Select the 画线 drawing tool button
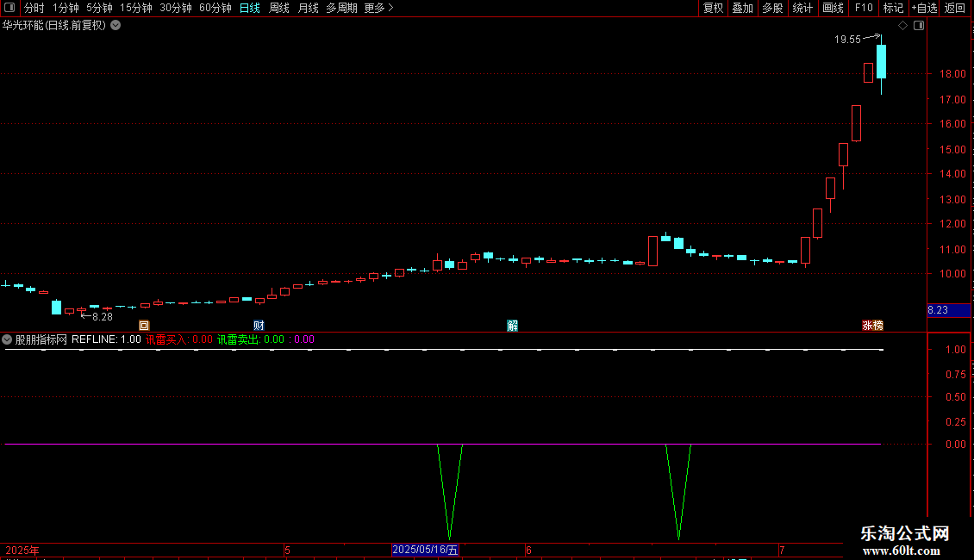This screenshot has height=560, width=974. tap(833, 8)
